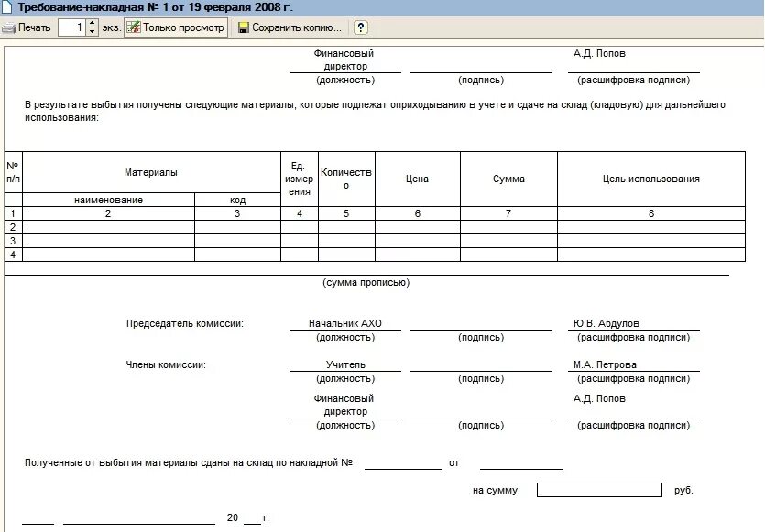Click М.А. Петрова name

[605, 364]
